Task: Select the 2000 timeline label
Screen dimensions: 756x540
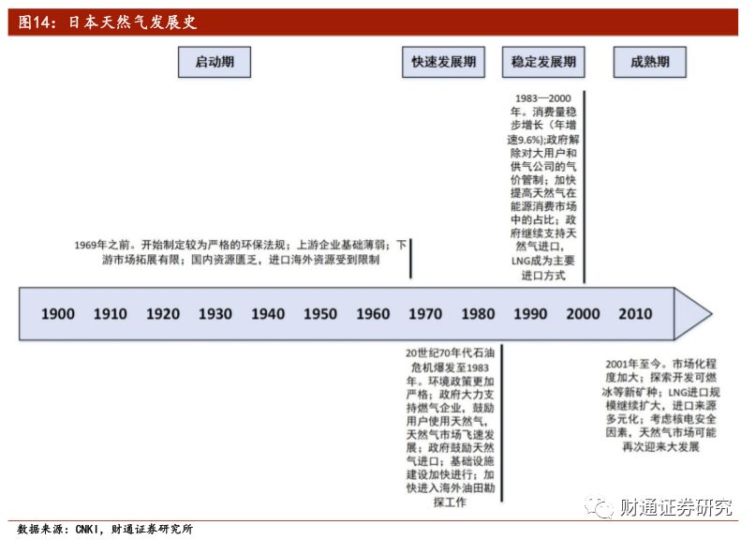Action: [584, 314]
